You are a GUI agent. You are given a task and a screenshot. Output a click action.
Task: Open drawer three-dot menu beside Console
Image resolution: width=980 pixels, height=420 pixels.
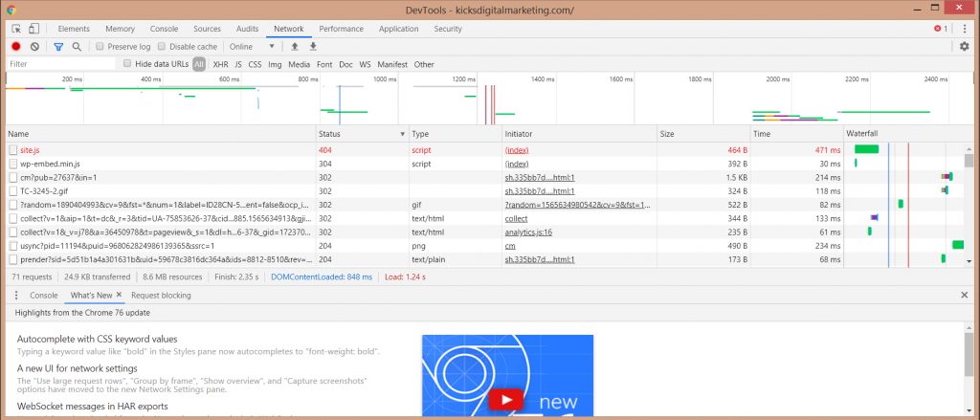16,295
